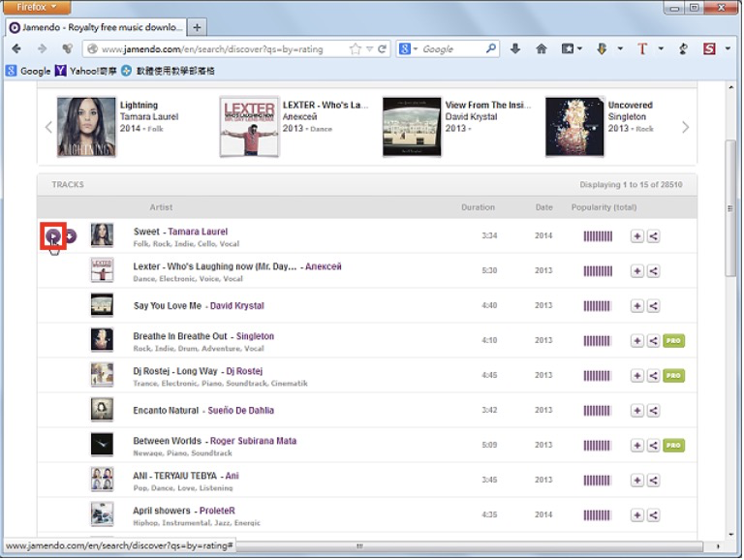Select the Jamendo browser tab
Viewport: 744px width, 560px height.
[x=97, y=27]
